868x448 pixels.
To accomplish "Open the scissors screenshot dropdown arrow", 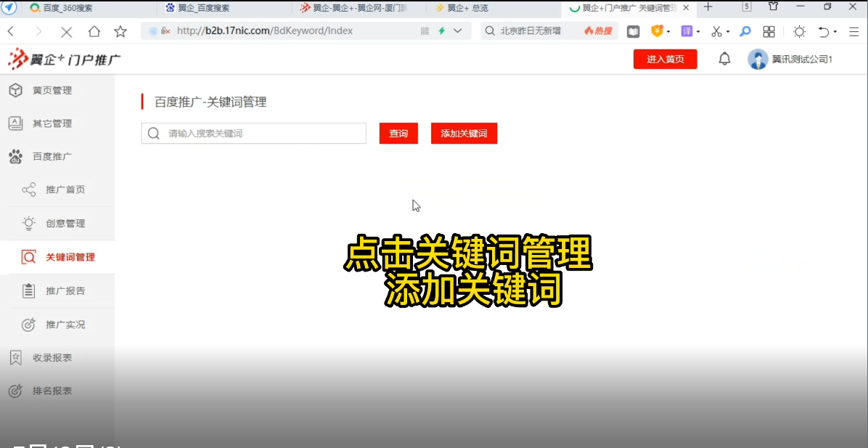I will click(727, 31).
